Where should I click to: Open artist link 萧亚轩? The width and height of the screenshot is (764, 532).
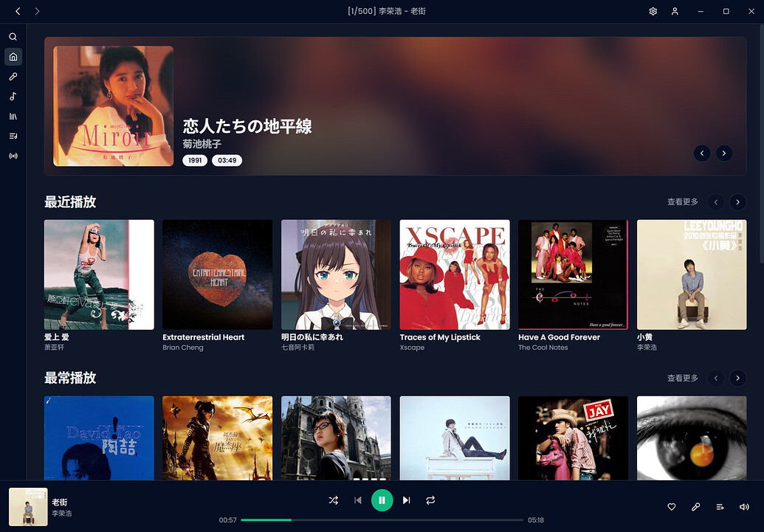click(x=54, y=348)
